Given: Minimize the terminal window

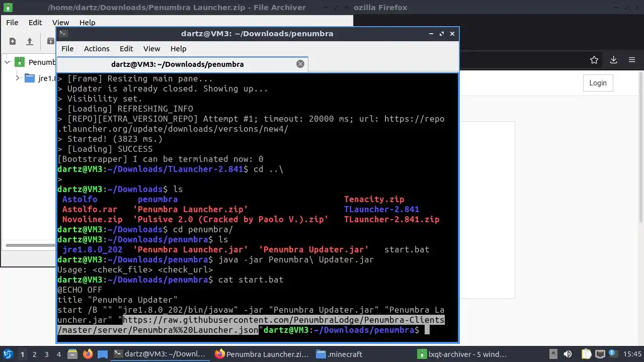Looking at the screenshot, I should (431, 34).
